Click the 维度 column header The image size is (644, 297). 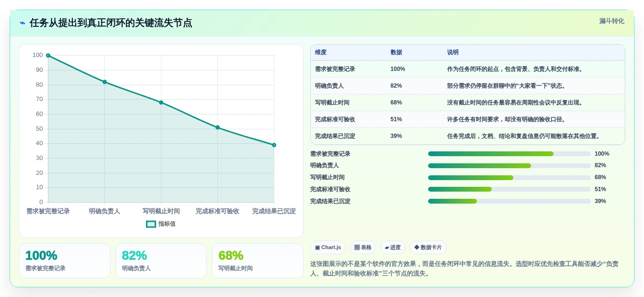pyautogui.click(x=321, y=53)
